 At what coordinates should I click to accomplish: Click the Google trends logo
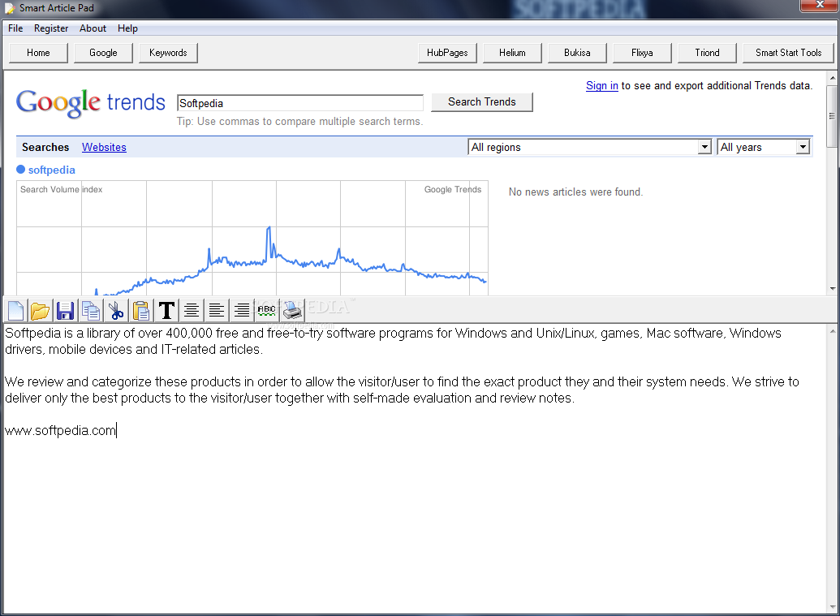[91, 102]
